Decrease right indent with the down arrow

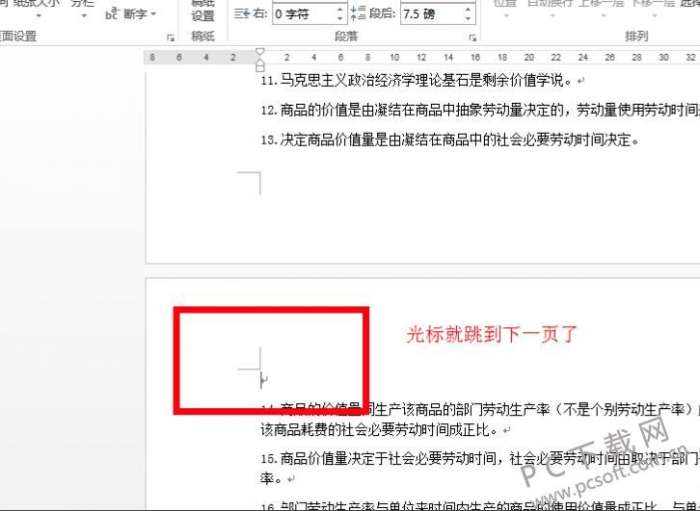click(x=340, y=19)
